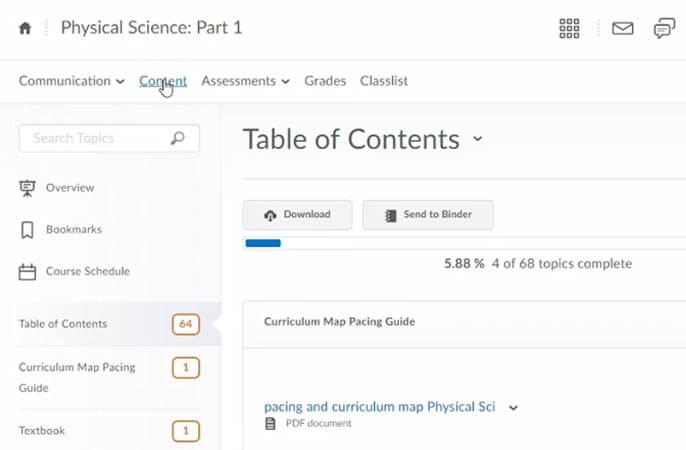Screen dimensions: 686x450
Task: Click the Download button
Action: (x=297, y=215)
